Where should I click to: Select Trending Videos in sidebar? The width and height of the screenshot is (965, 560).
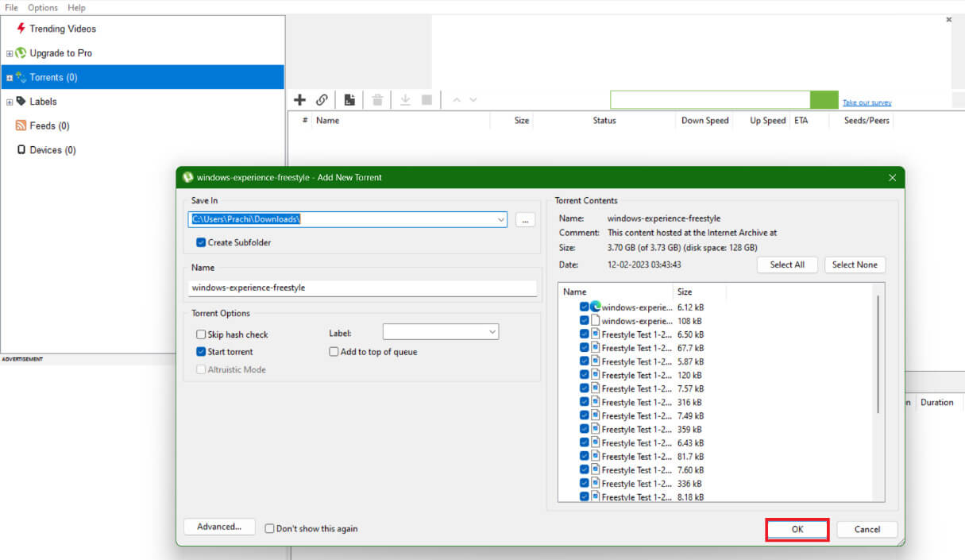coord(63,29)
